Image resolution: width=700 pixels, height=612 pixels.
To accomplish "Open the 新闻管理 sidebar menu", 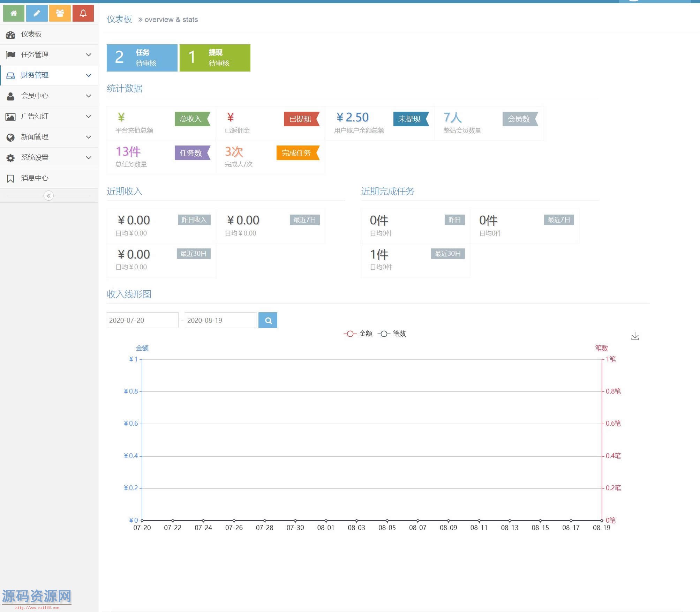I will coord(35,137).
